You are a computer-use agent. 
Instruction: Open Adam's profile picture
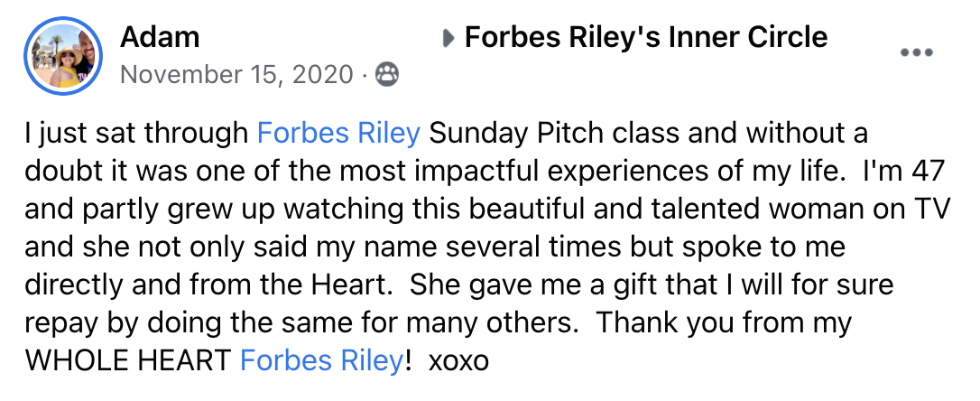pos(63,56)
